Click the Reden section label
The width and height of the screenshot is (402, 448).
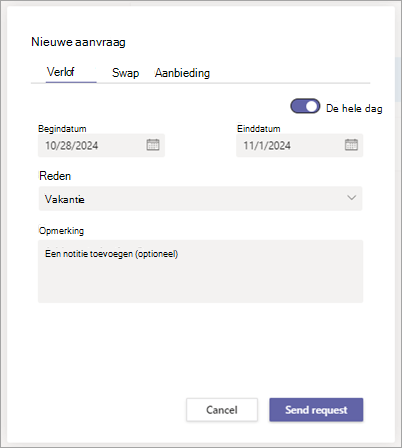pyautogui.click(x=55, y=176)
